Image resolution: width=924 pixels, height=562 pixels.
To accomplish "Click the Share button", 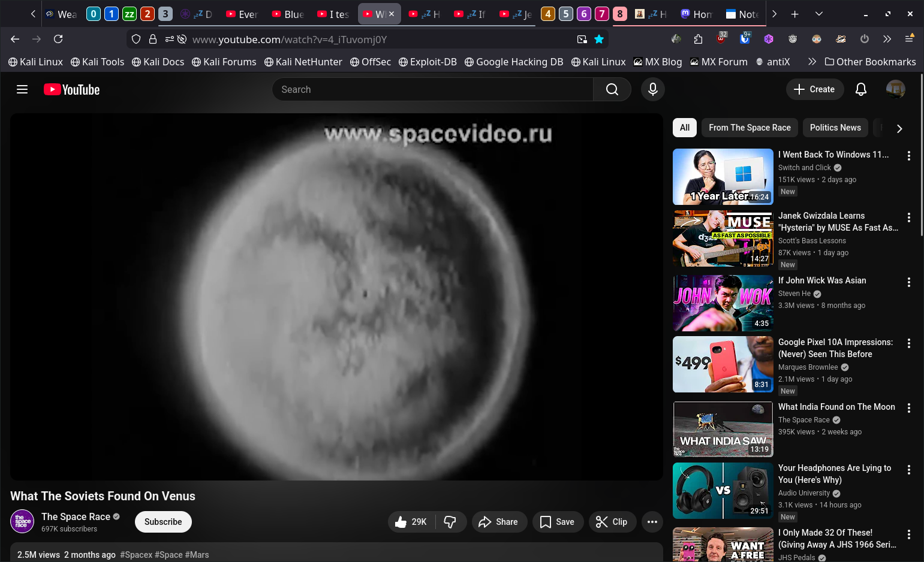I will click(498, 522).
